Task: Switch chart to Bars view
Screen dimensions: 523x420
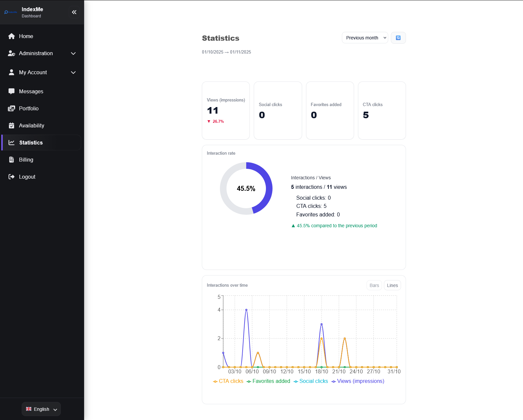Action: [x=374, y=285]
